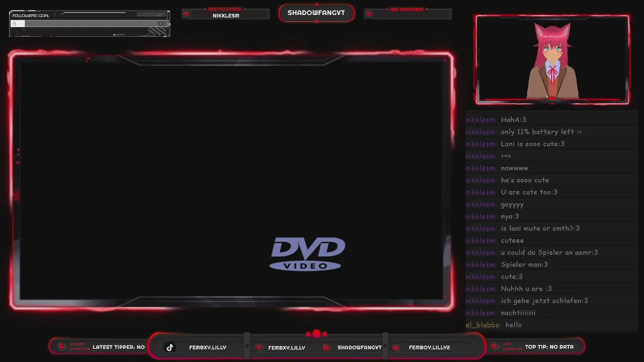644x362 pixels.
Task: Click the New Subscriber circle icon
Action: 369,14
